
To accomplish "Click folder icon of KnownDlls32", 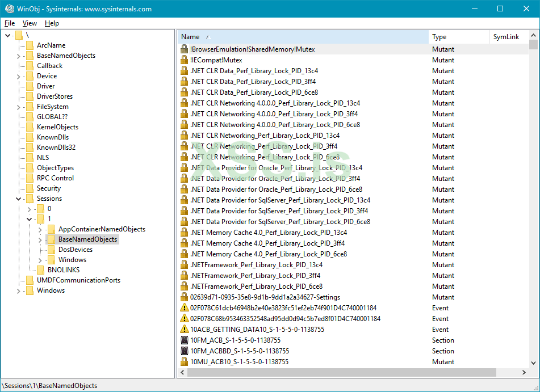I will click(x=30, y=147).
